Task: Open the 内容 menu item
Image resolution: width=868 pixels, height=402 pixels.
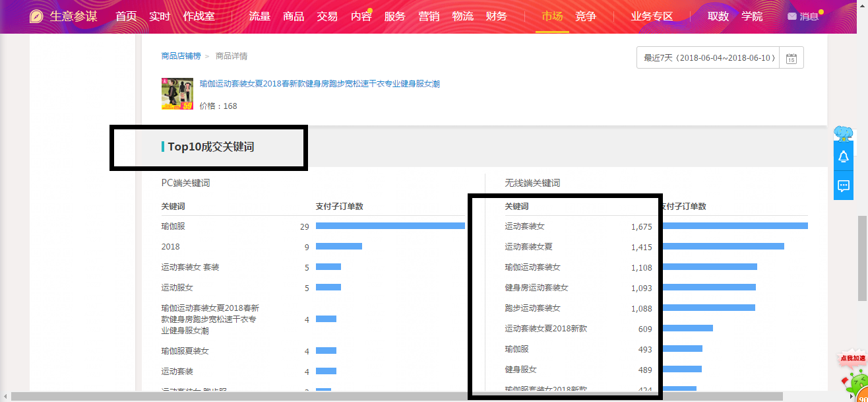Action: 361,17
